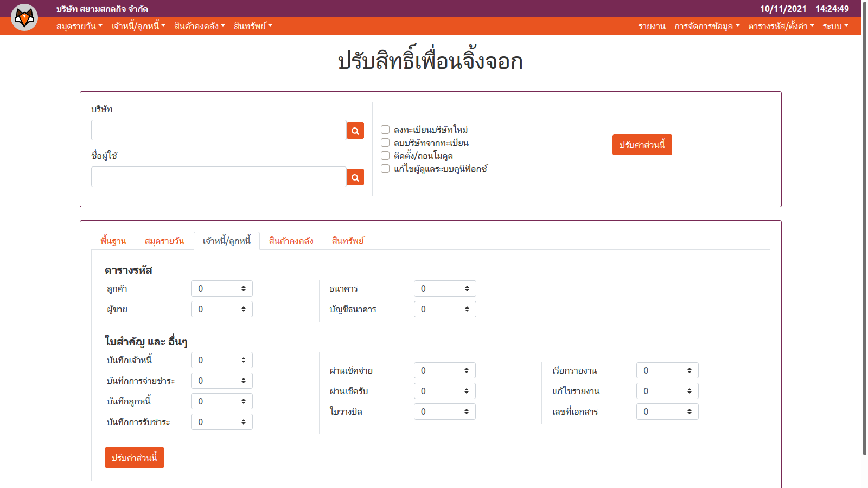Open the บันทึกเจ้าหนี้ dropdown

pyautogui.click(x=221, y=360)
